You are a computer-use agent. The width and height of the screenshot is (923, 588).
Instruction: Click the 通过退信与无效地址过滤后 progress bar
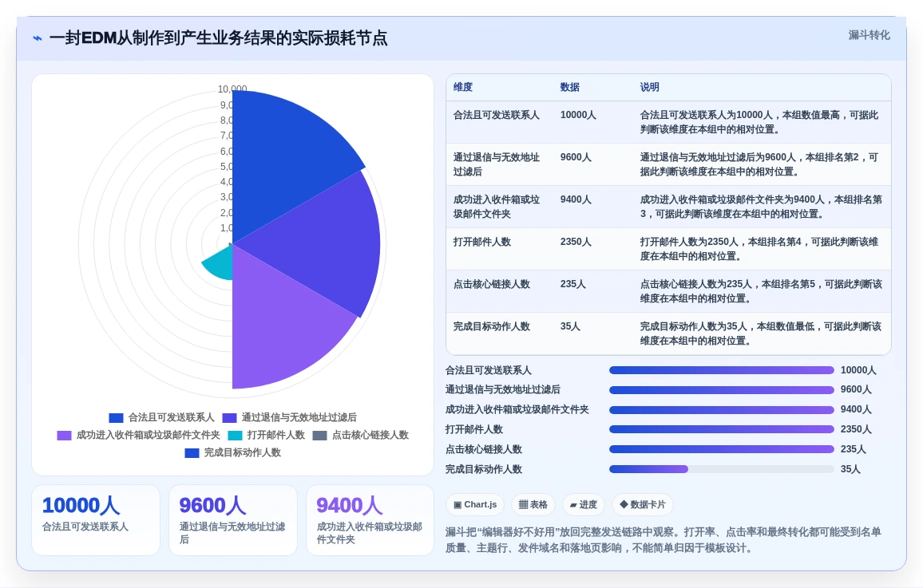722,390
